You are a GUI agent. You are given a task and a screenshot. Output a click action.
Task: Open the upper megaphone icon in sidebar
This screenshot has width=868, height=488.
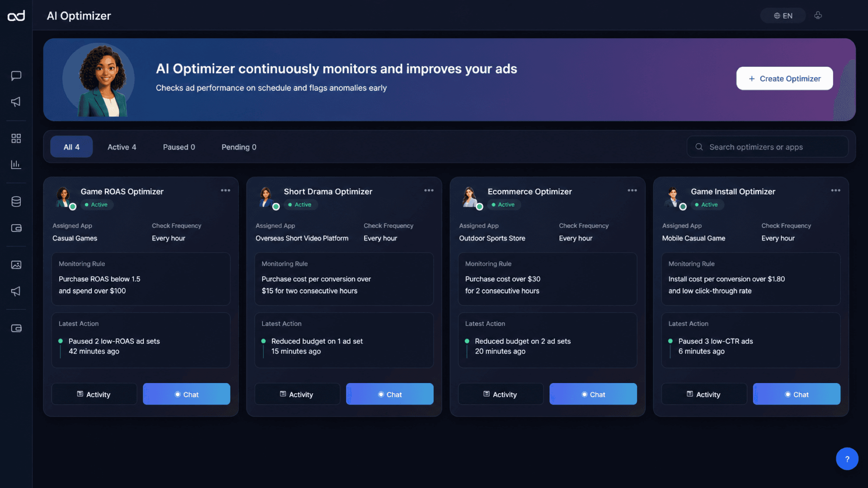[16, 102]
